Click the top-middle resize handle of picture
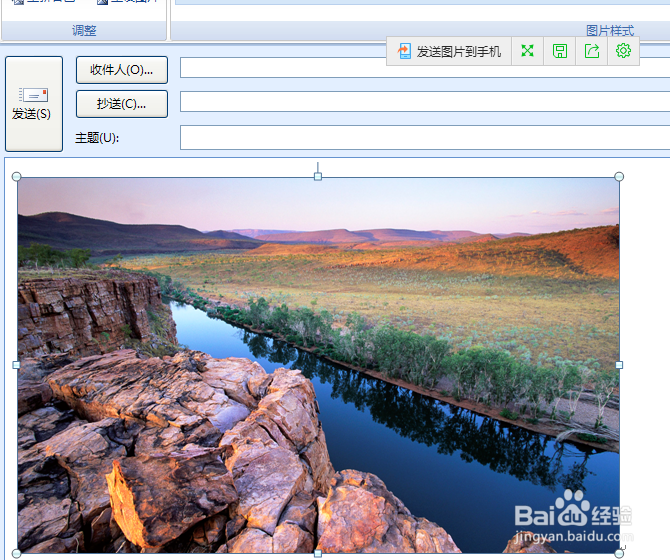670x560 pixels. click(x=318, y=176)
